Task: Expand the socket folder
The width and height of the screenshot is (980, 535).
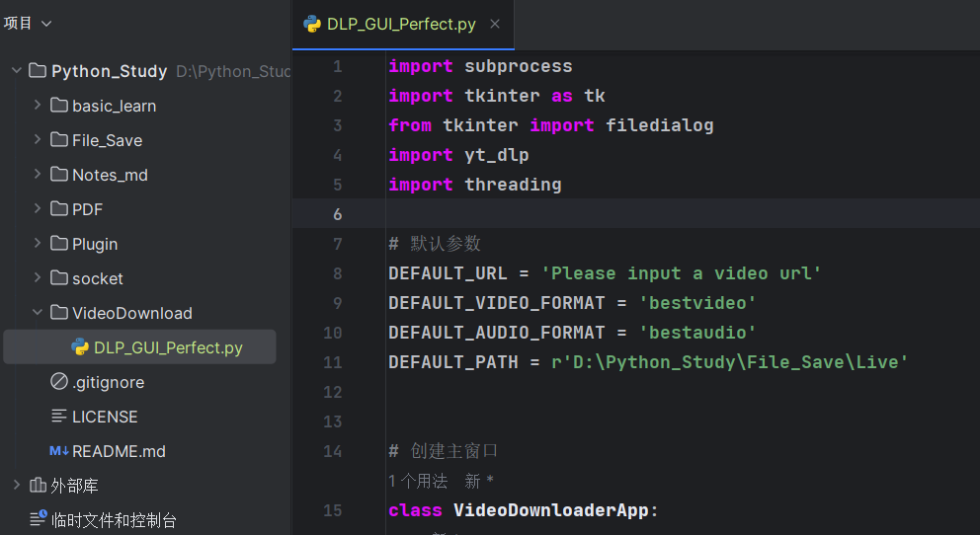Action: point(38,277)
